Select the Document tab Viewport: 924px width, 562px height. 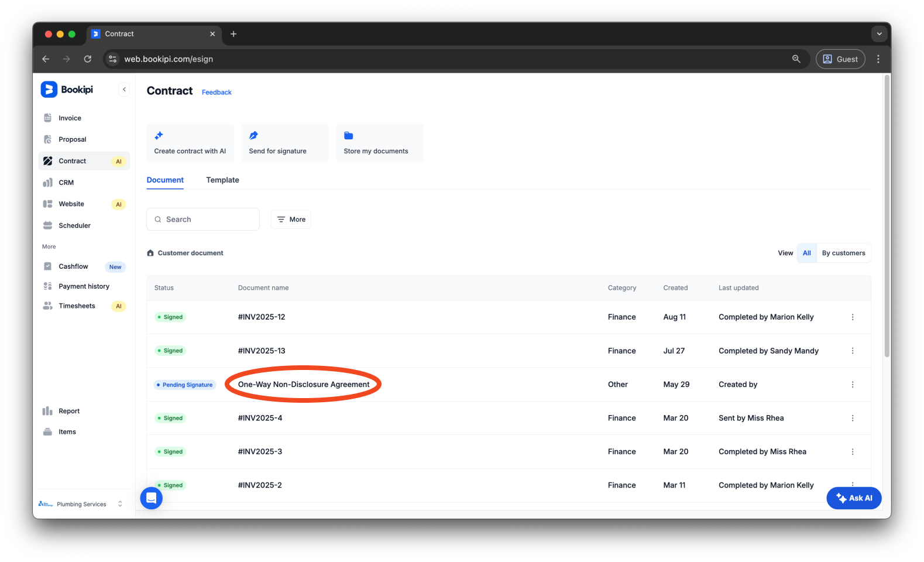click(x=165, y=180)
